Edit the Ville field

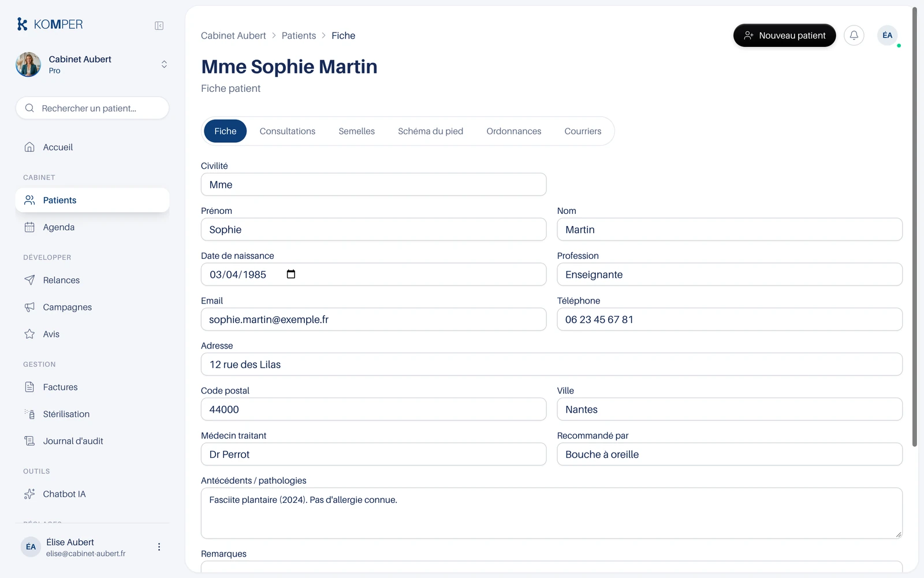[729, 409]
